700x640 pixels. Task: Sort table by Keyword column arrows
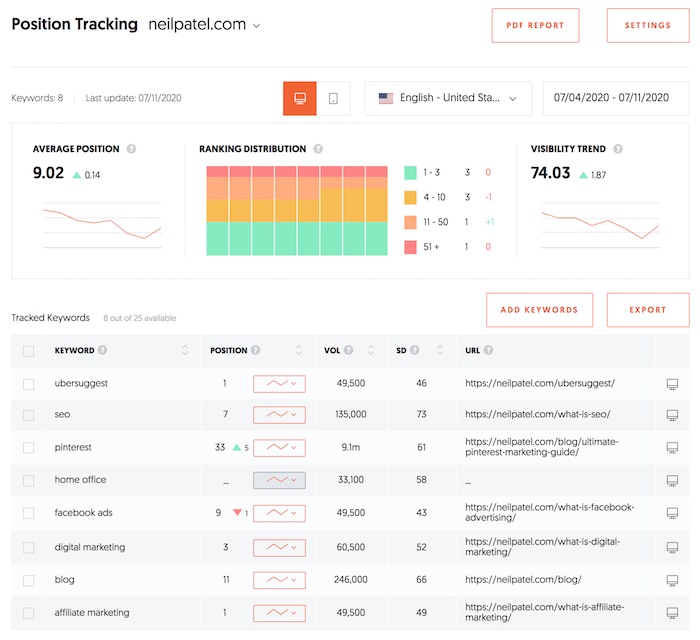click(185, 350)
